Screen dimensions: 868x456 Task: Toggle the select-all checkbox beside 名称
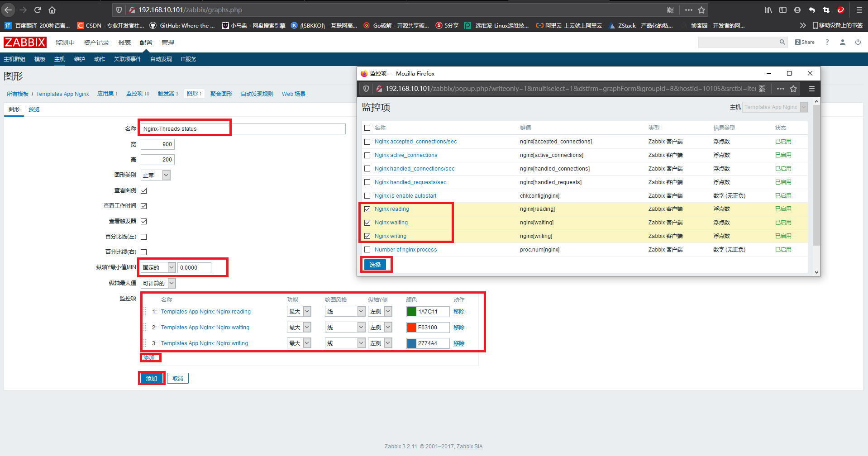coord(367,128)
